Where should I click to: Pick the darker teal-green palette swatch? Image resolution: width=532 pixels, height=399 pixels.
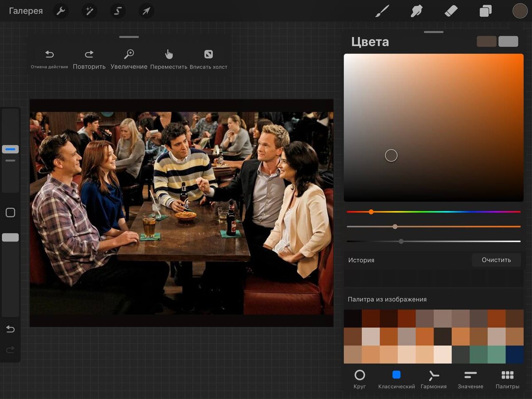coord(479,355)
